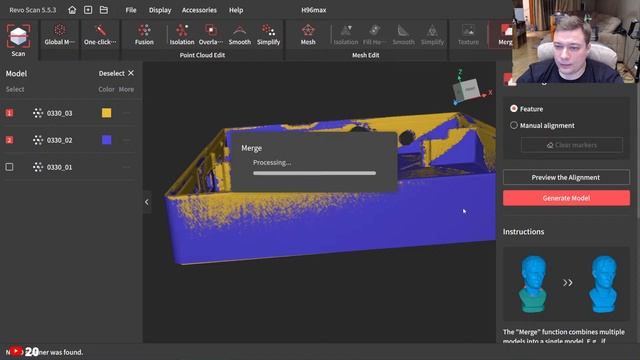Open the Display menu
The width and height of the screenshot is (640, 360).
click(x=160, y=10)
